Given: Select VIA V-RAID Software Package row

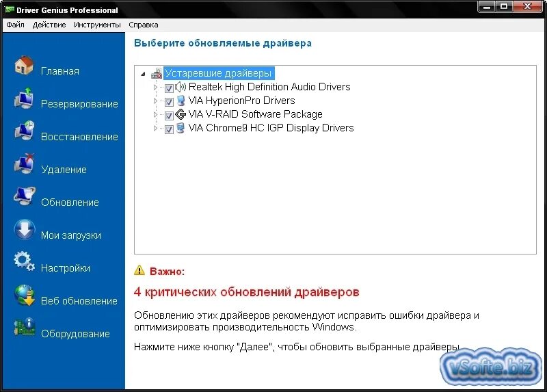Looking at the screenshot, I should [255, 114].
